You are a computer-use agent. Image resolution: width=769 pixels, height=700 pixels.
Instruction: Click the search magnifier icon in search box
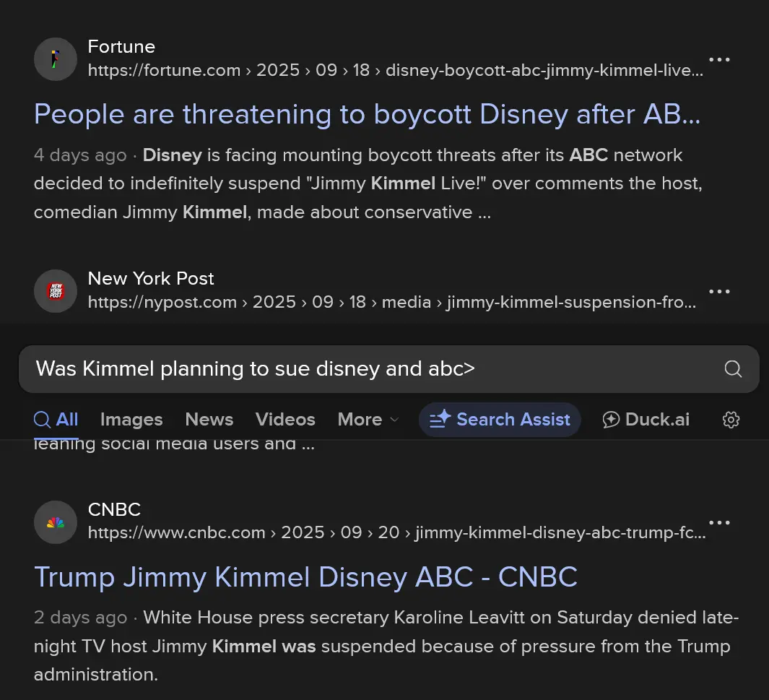[733, 369]
